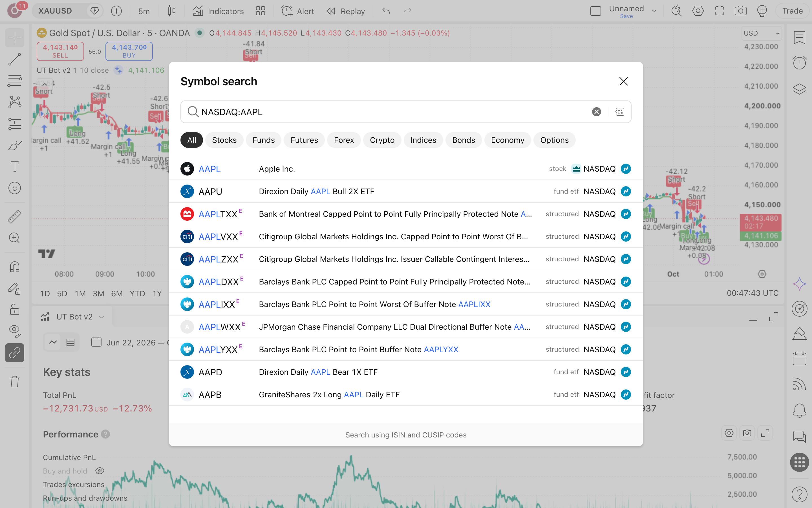812x508 pixels.
Task: Hide all drawings using eye icon
Action: (x=14, y=330)
